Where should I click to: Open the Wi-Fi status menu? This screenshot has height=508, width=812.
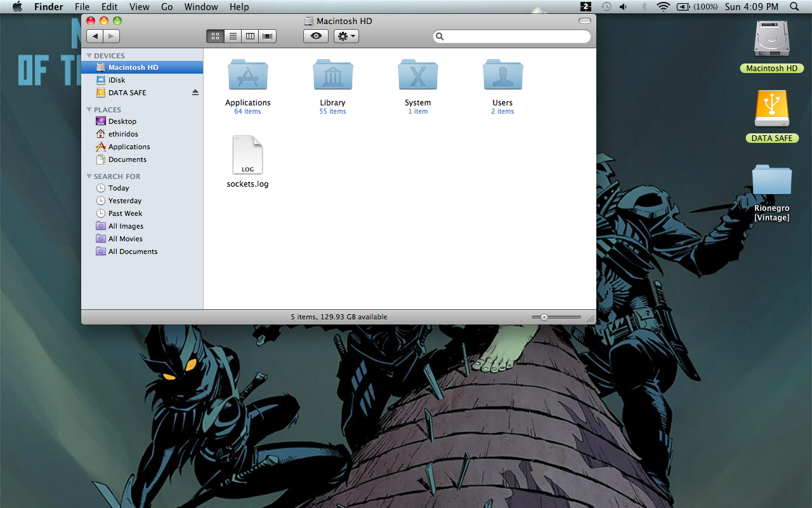[664, 7]
